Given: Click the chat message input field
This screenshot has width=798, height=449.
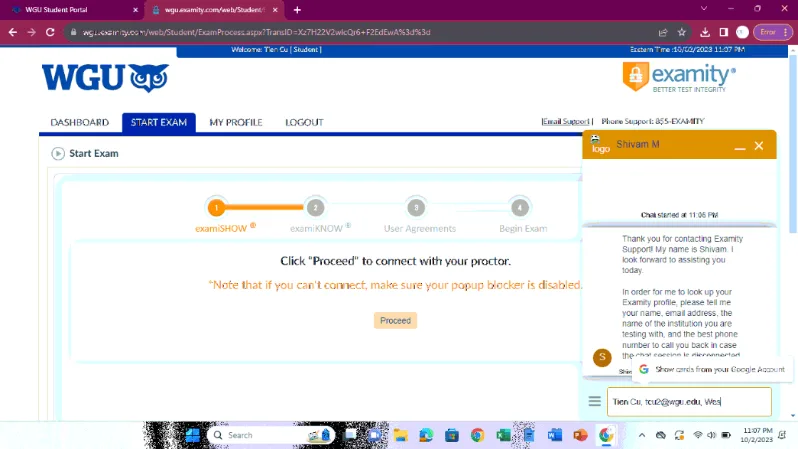Looking at the screenshot, I should click(x=689, y=402).
